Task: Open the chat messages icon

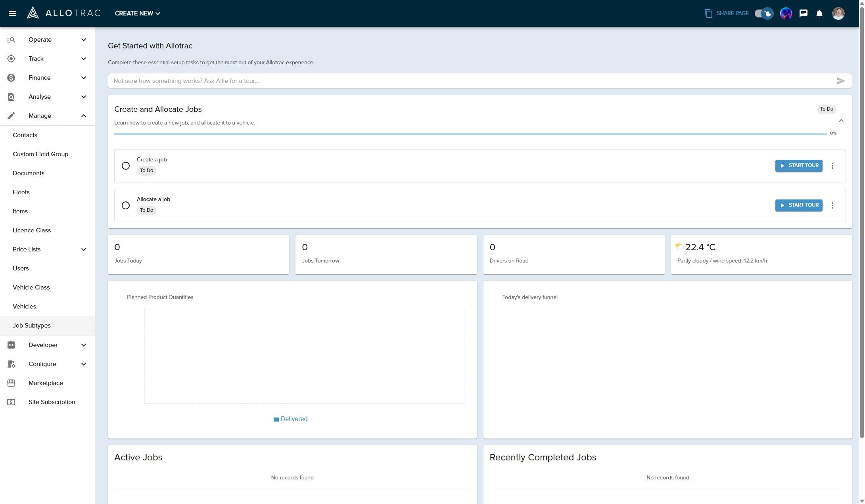Action: [x=803, y=13]
